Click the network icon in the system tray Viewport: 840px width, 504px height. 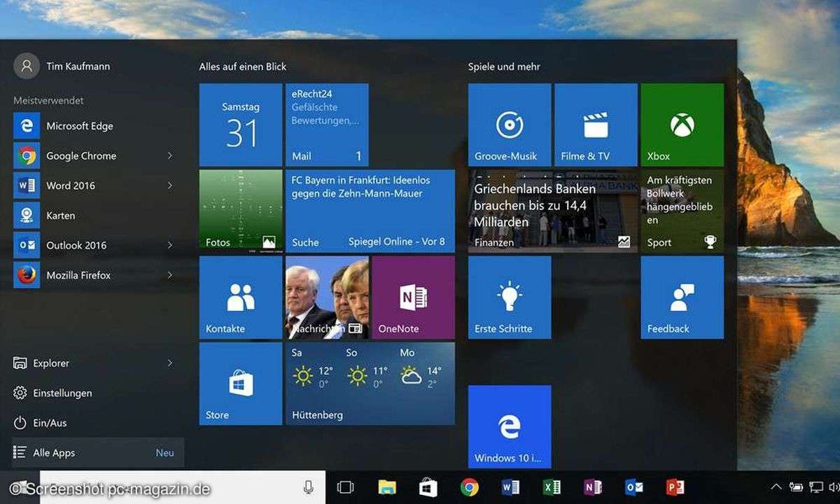816,487
